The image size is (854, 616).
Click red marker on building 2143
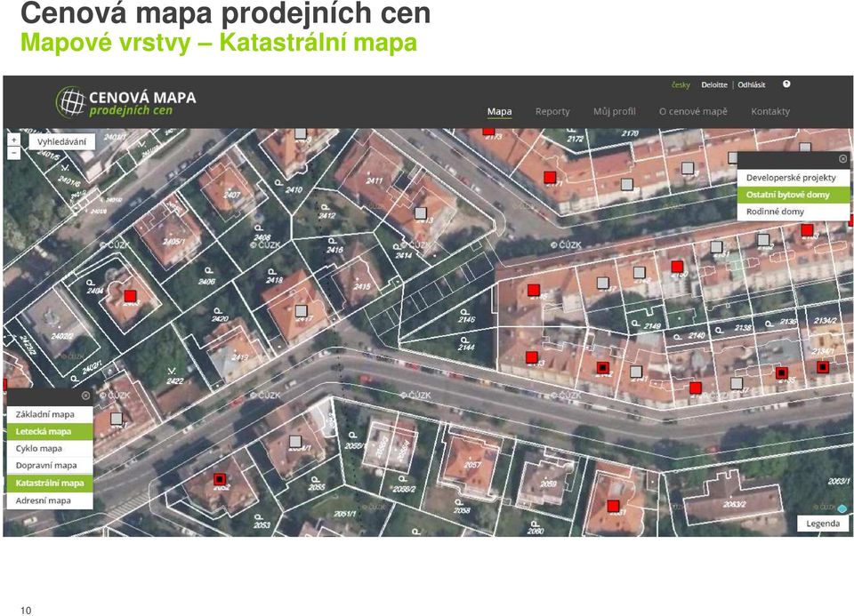(x=532, y=357)
